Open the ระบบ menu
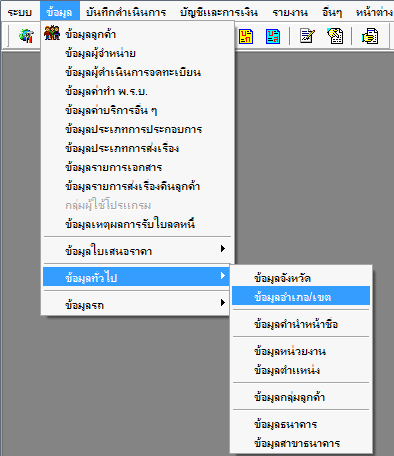The image size is (394, 456). click(20, 12)
